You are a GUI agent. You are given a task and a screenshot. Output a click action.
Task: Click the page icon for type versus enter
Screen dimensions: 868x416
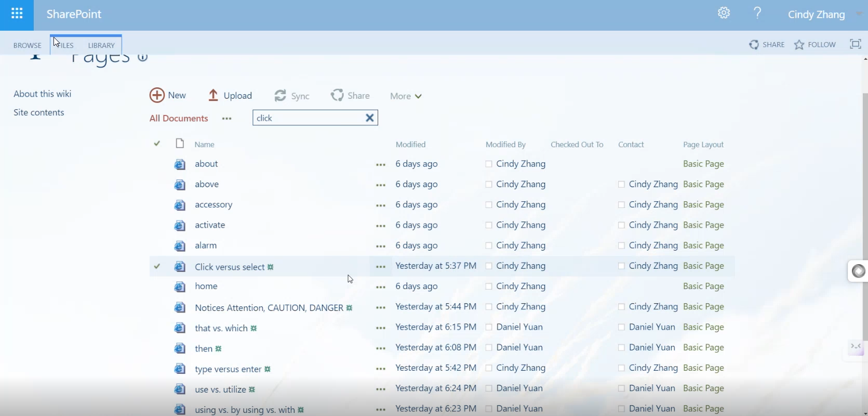[x=180, y=369]
